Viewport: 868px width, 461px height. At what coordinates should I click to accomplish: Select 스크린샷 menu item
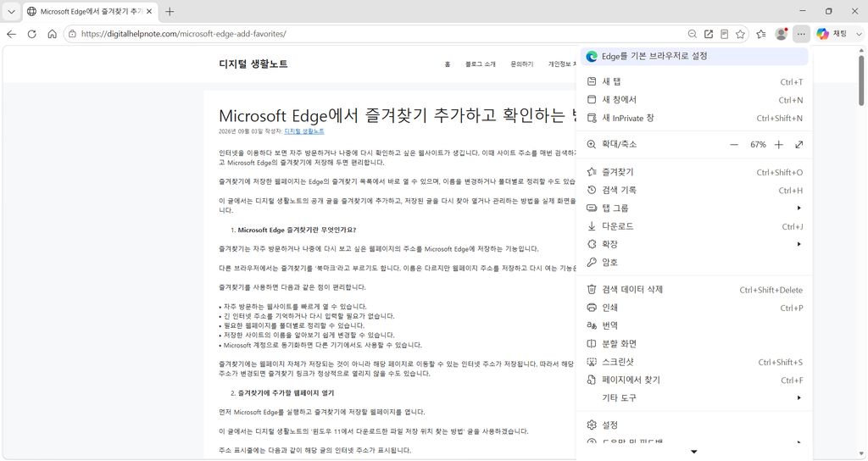click(694, 362)
